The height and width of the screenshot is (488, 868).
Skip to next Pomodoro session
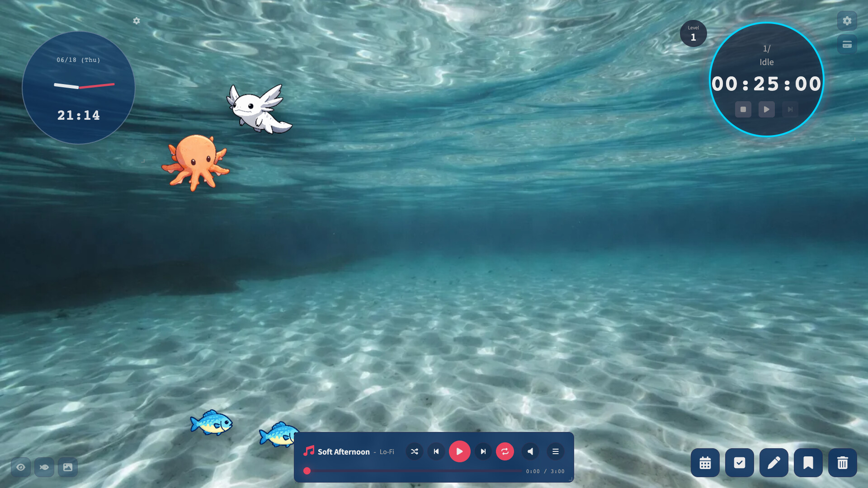click(x=790, y=109)
